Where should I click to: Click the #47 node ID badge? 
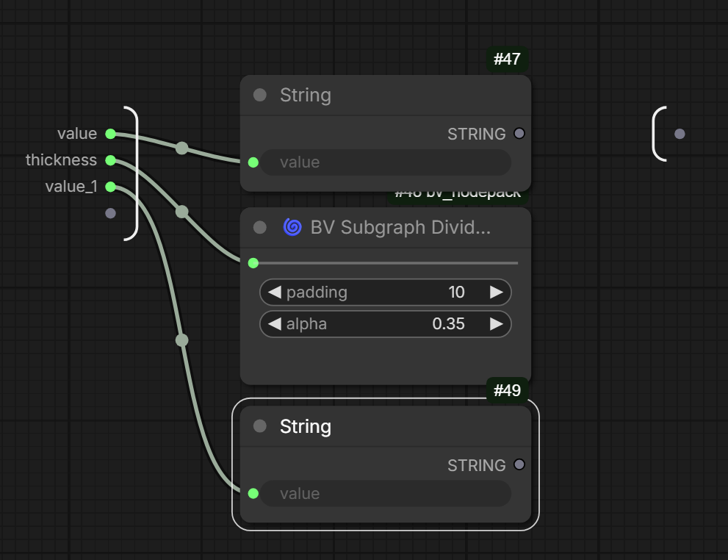click(508, 60)
